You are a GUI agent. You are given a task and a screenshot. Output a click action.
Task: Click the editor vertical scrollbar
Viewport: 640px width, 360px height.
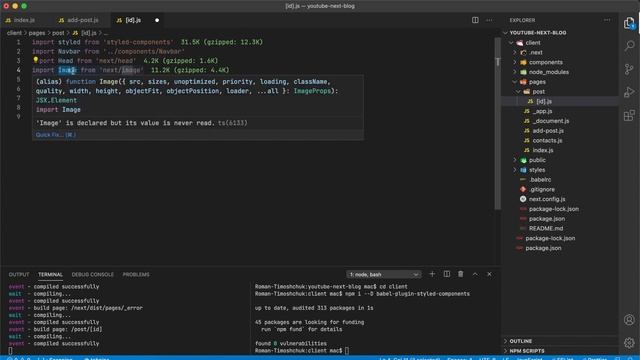497,124
